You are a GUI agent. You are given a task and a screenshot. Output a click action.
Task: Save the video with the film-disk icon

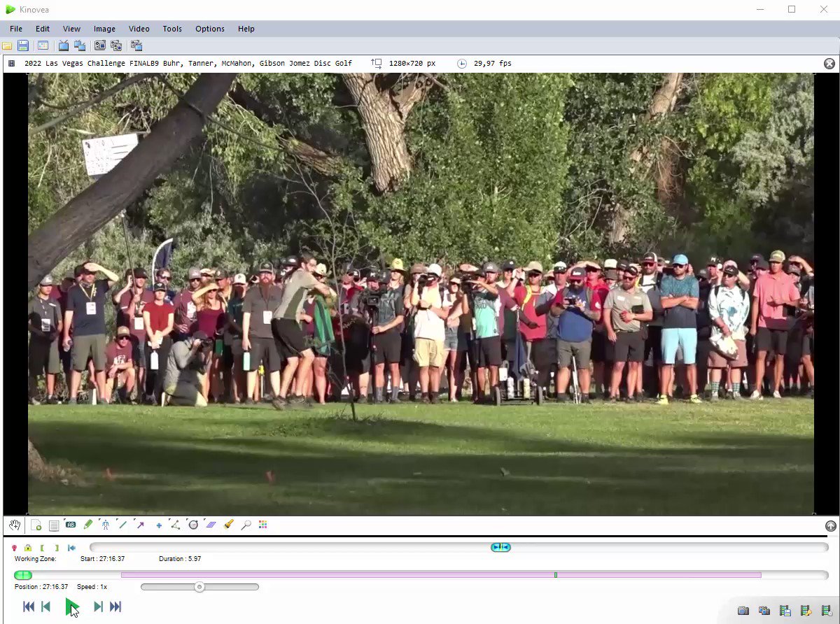(785, 611)
